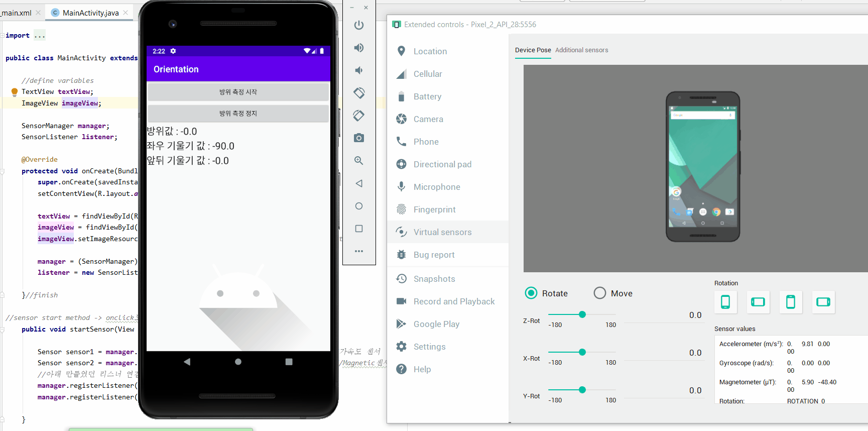The image size is (868, 431).
Task: Open Phone page in Extended controls
Action: [x=448, y=142]
